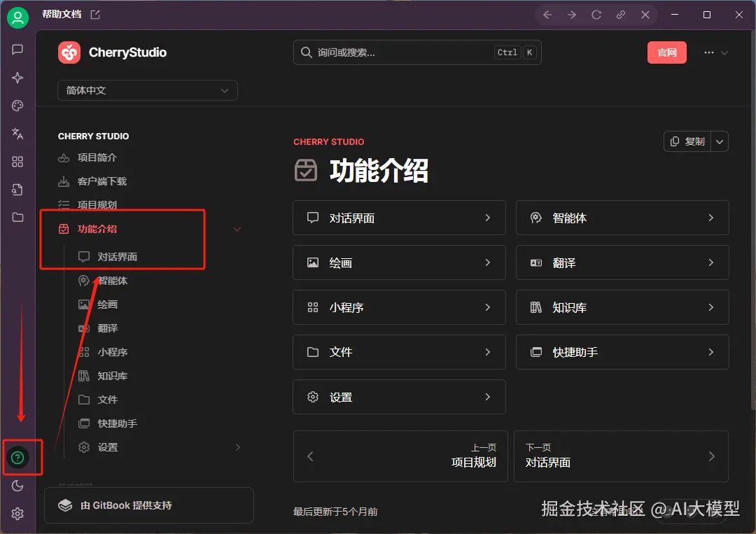Click 由 GitBook 提供支持 link
This screenshot has width=756, height=534.
(149, 505)
